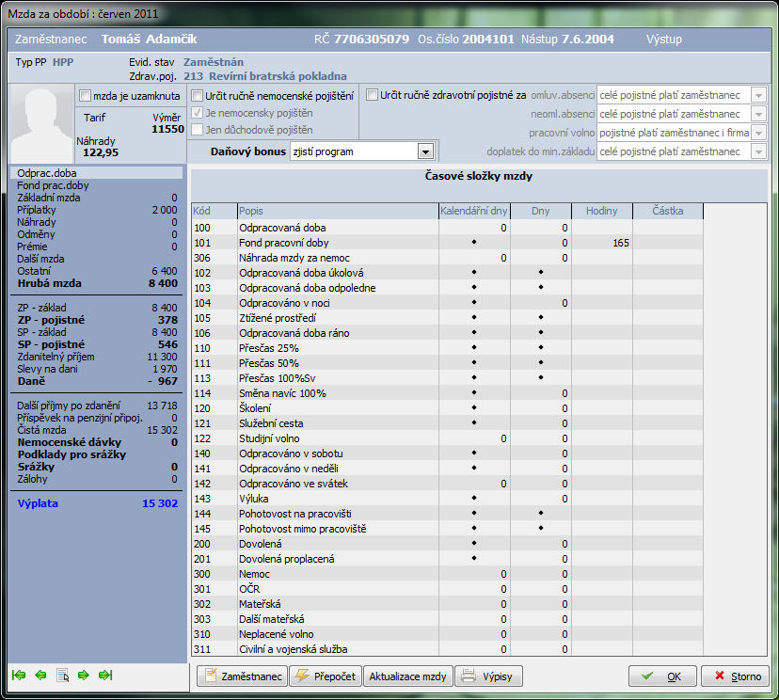Tick 'Určit ručně zdravotní pojistné za' checkbox

373,95
